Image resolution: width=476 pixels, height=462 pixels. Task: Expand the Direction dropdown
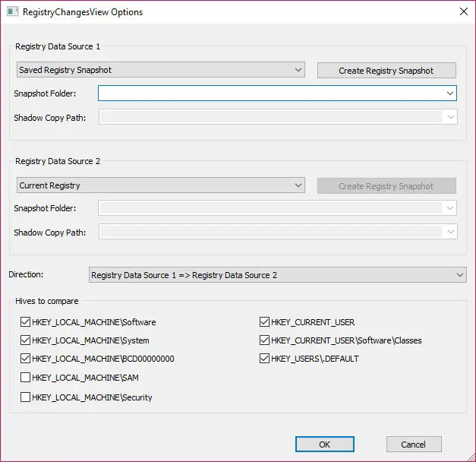(277, 275)
